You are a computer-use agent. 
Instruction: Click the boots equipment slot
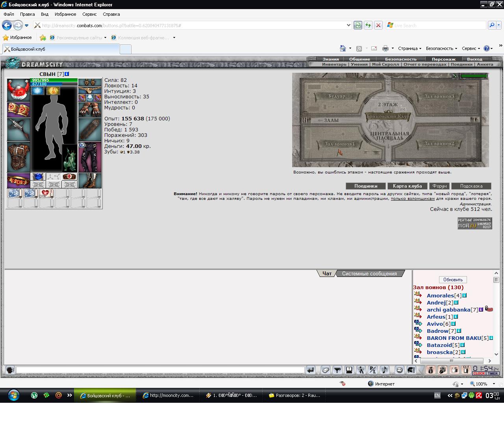tap(90, 181)
